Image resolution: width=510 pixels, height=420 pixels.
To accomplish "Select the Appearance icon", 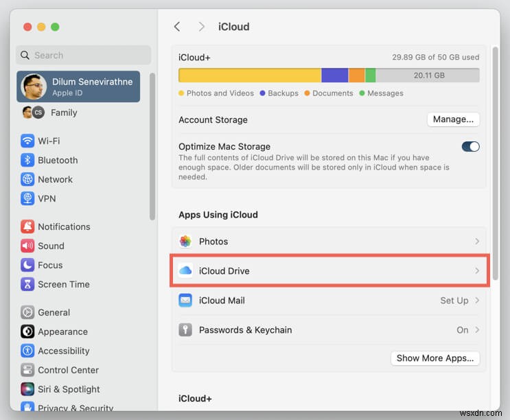I will click(x=27, y=331).
